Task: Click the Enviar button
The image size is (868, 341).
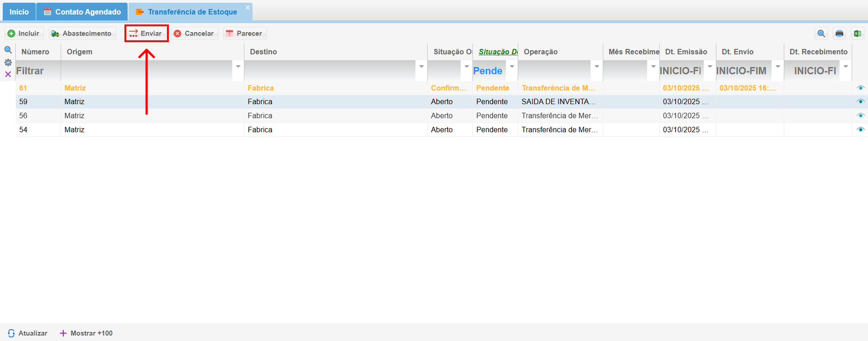Action: coord(146,34)
